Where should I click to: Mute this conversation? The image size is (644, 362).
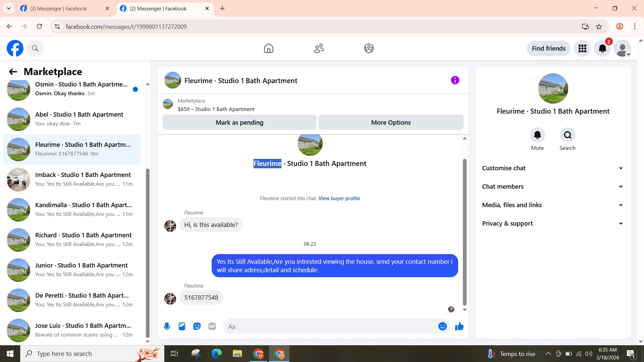[537, 135]
